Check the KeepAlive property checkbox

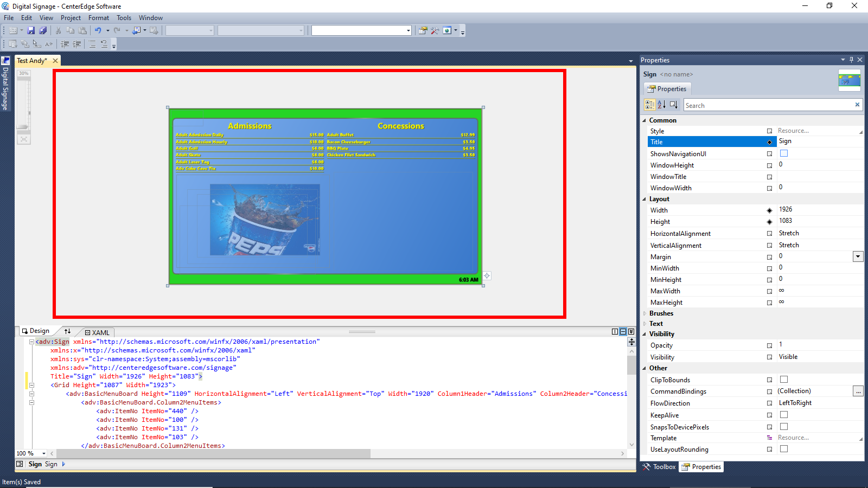tap(784, 415)
